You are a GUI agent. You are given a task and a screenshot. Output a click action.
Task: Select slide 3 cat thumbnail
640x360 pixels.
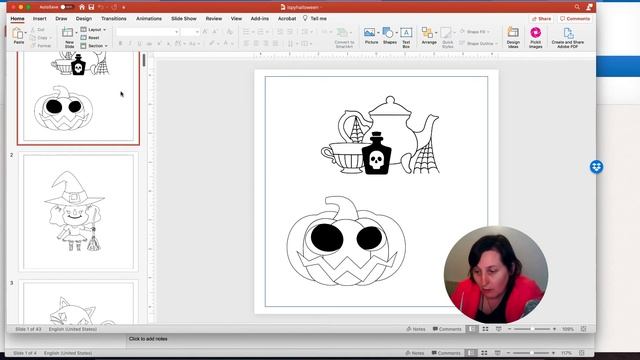pos(78,302)
